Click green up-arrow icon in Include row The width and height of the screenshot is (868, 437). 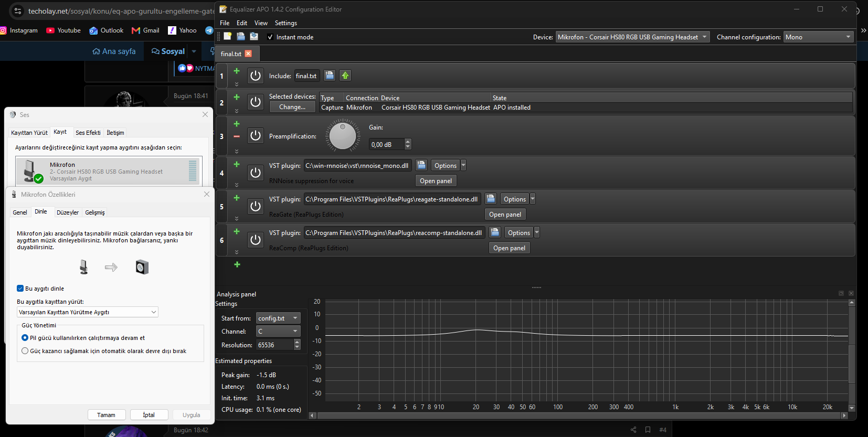(x=345, y=76)
